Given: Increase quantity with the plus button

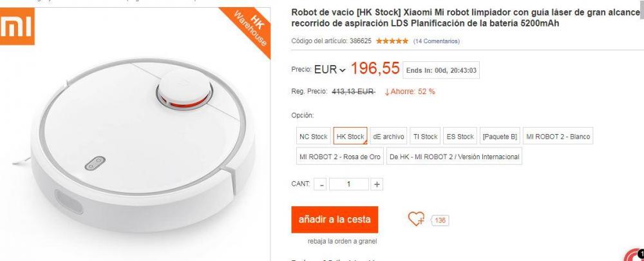Looking at the screenshot, I should click(377, 184).
